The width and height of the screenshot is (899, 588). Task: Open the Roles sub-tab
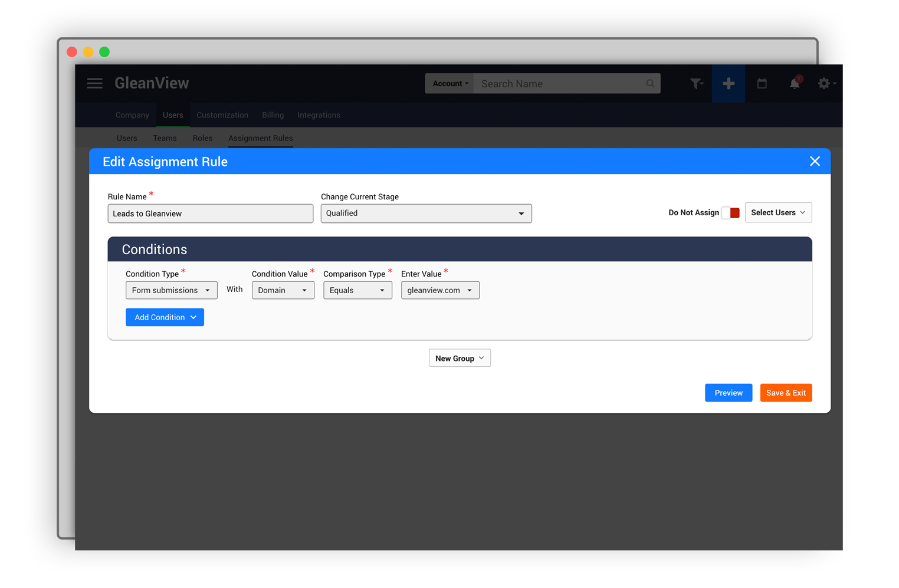[x=202, y=138]
